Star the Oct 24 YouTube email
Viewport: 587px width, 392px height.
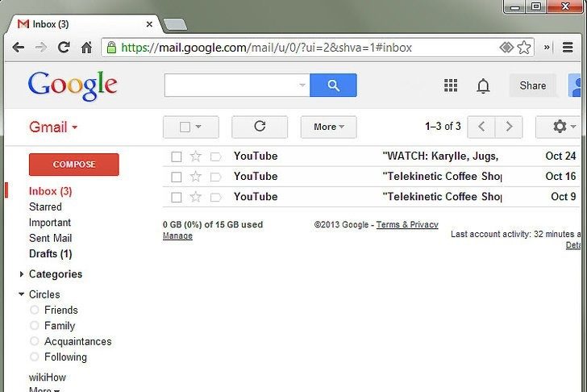pyautogui.click(x=195, y=156)
